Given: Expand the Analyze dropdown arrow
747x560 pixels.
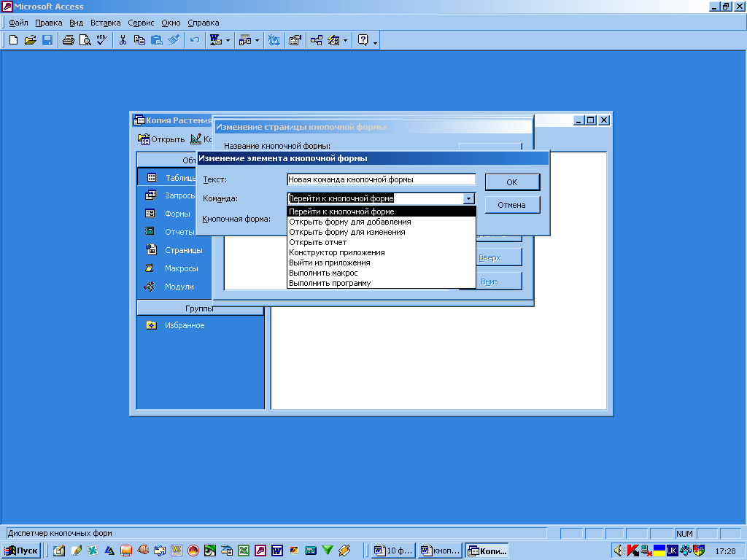Looking at the screenshot, I should point(257,41).
